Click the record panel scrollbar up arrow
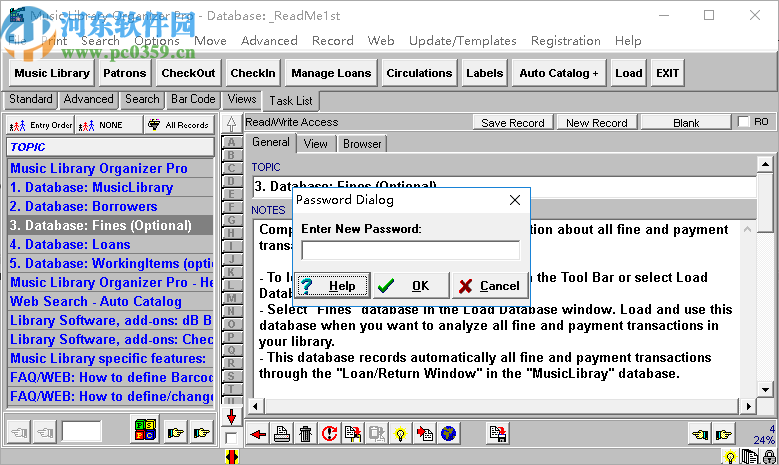Screen dimensions: 779x465 [765, 164]
